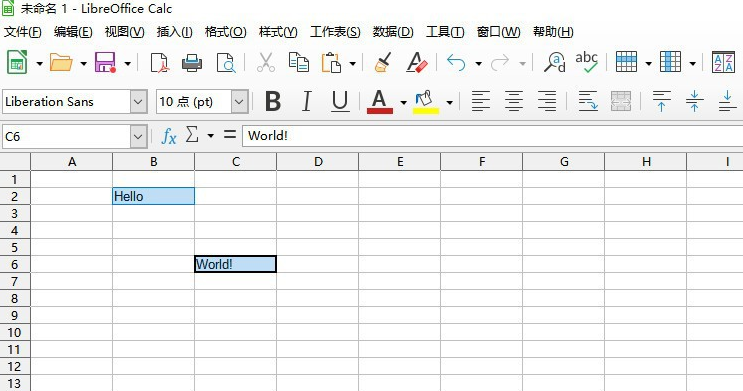
Task: Save the document with the Save icon
Action: (x=105, y=63)
